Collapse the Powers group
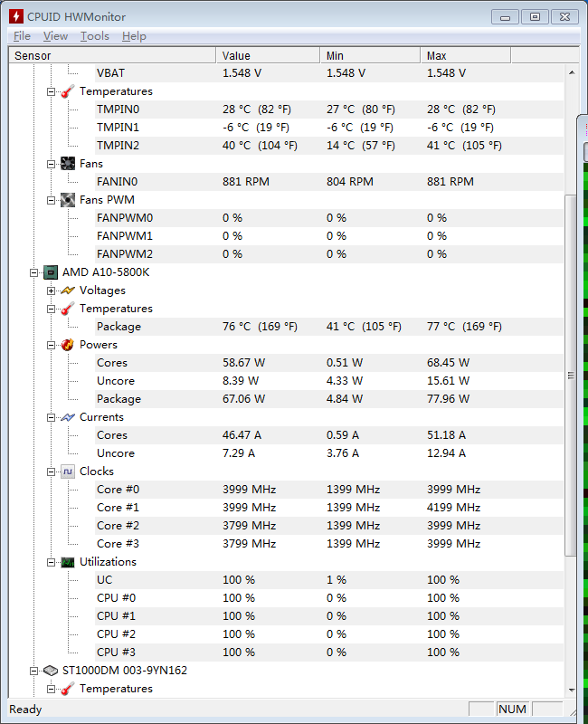 [x=51, y=345]
